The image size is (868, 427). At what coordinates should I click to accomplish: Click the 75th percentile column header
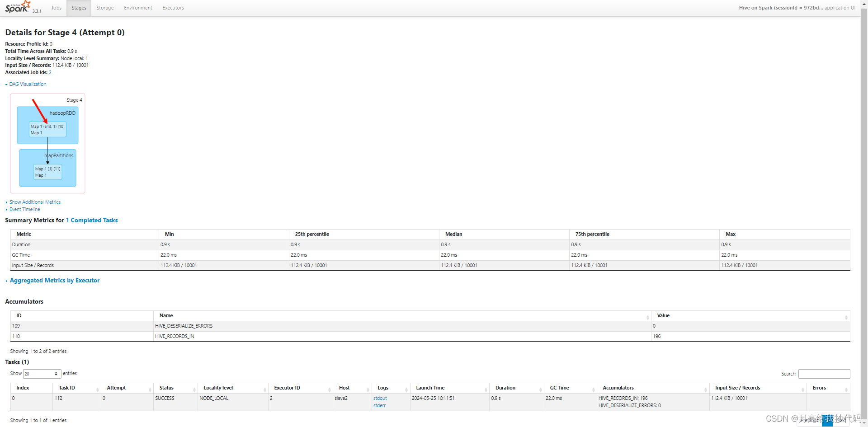tap(644, 234)
